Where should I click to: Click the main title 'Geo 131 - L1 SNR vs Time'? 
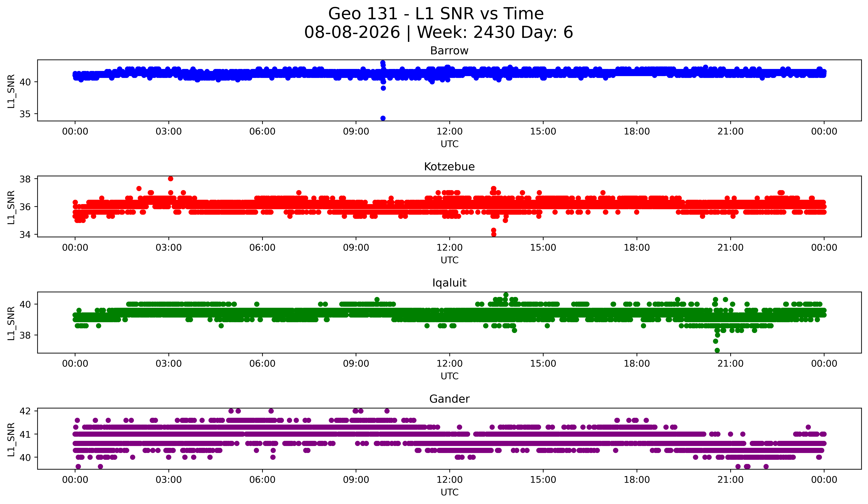(436, 14)
